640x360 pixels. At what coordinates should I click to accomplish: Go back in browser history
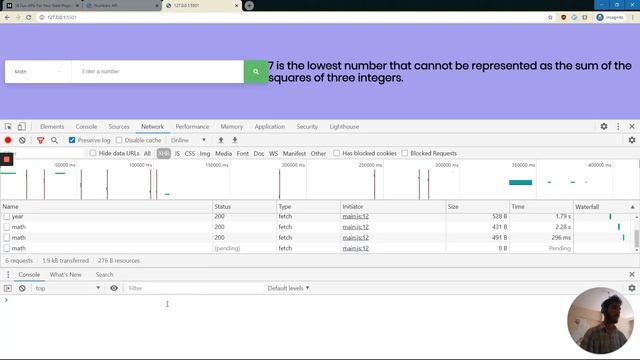click(x=7, y=17)
